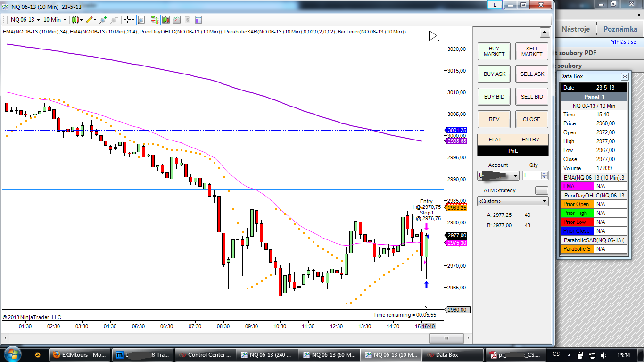Click the Přihlásit se link
The width and height of the screenshot is (644, 362).
click(x=623, y=42)
